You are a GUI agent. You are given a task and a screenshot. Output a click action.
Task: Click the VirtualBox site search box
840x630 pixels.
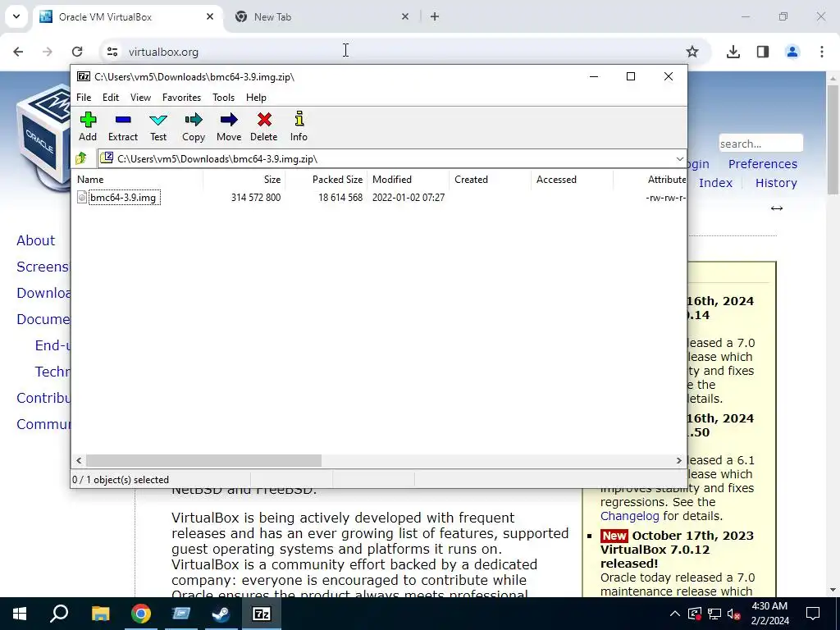pos(760,144)
